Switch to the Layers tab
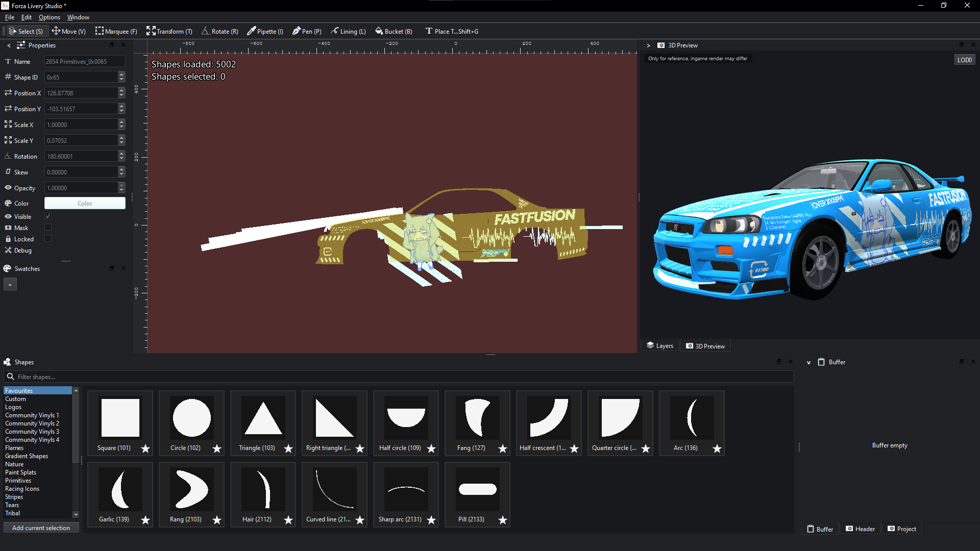This screenshot has height=551, width=980. [x=660, y=346]
